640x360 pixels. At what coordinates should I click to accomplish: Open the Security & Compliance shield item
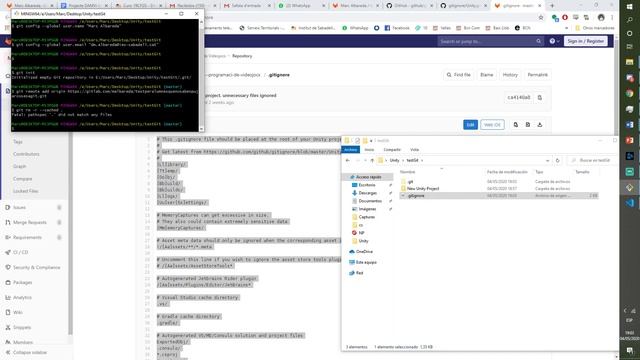(x=33, y=267)
